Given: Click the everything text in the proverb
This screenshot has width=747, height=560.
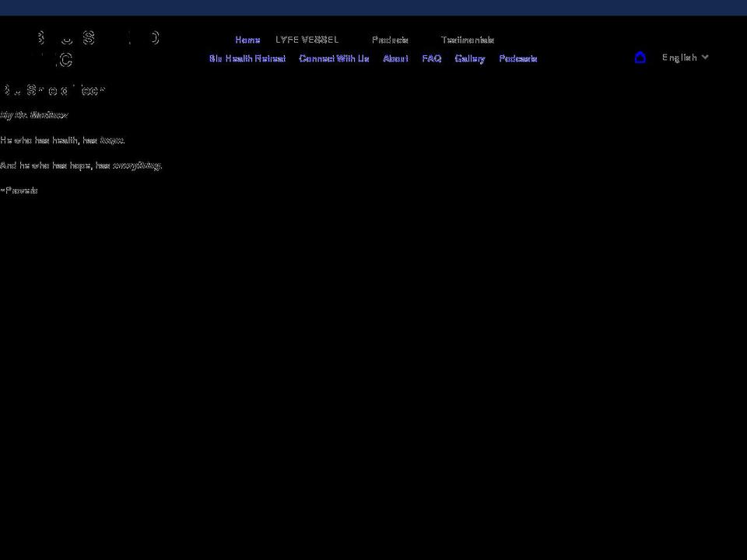Looking at the screenshot, I should (x=137, y=165).
